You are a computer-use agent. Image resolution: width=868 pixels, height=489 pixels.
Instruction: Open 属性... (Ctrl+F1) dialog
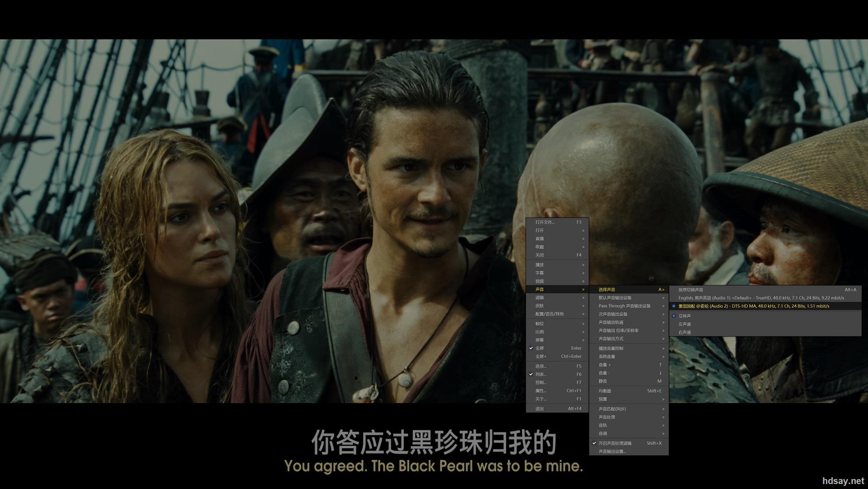557,390
